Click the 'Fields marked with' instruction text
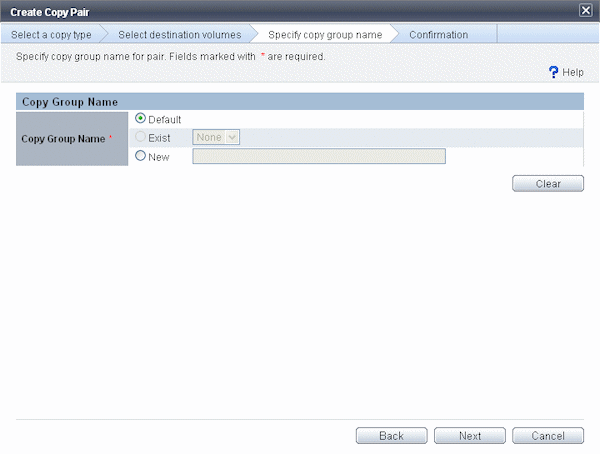This screenshot has height=454, width=600. (212, 56)
